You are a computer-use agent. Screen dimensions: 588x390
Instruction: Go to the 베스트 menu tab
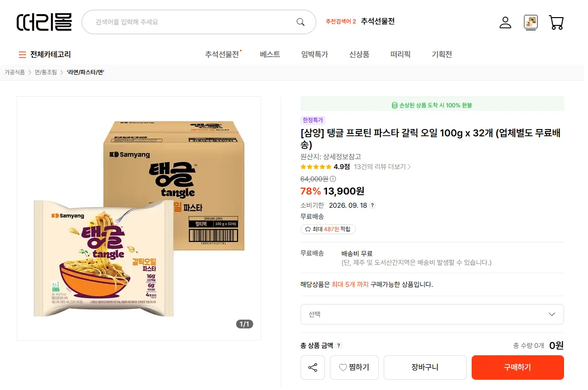point(270,54)
